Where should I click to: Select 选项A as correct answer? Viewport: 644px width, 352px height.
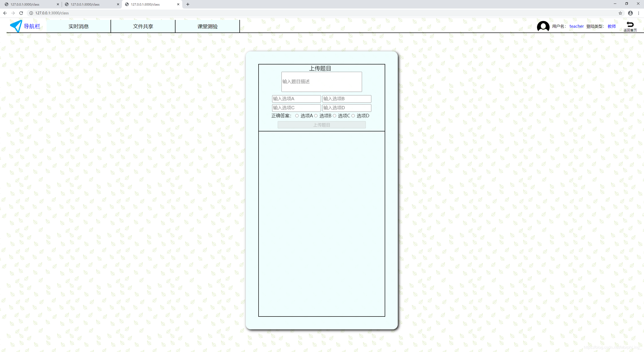pos(297,116)
